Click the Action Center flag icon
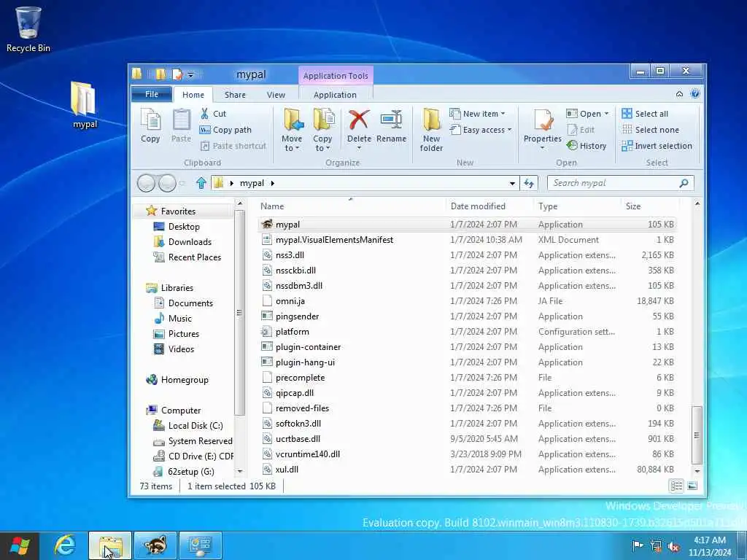 (x=637, y=545)
